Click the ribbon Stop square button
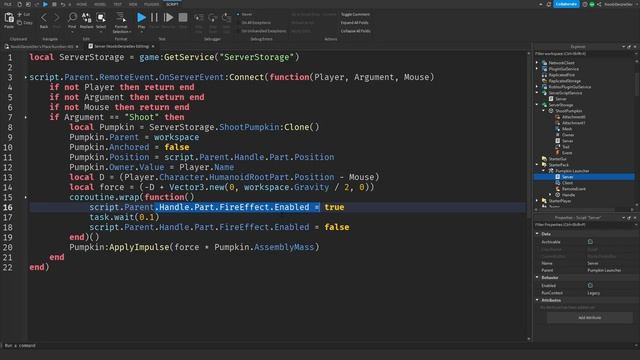This screenshot has height=360, width=640. tap(183, 17)
